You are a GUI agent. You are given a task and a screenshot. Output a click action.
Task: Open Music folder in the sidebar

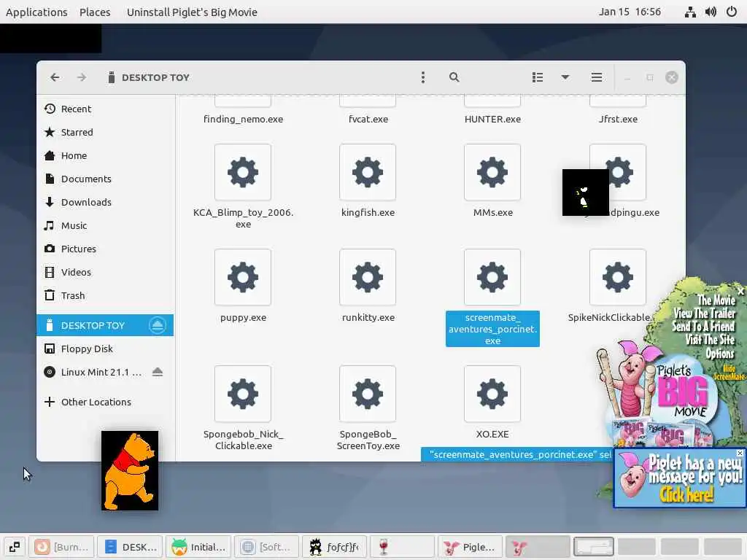coord(105,225)
